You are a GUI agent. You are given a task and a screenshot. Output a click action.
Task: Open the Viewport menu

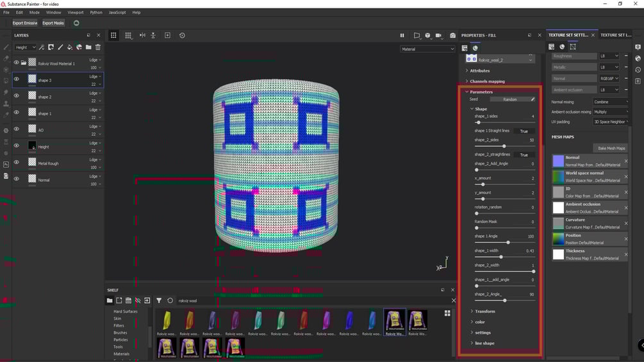[75, 12]
